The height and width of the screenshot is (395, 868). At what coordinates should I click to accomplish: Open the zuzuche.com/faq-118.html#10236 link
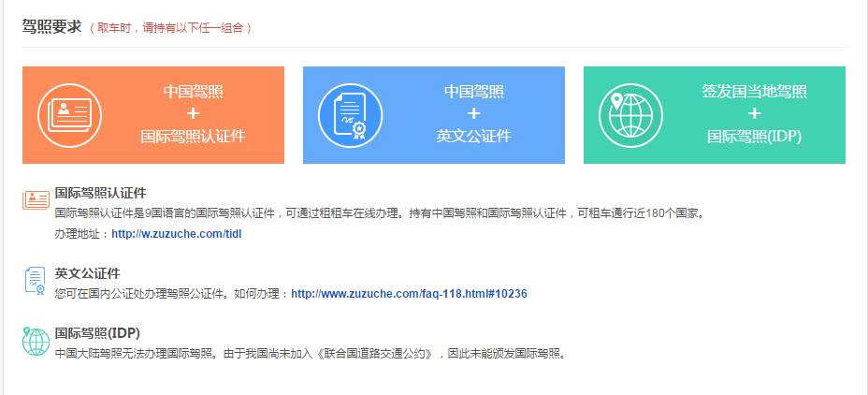[409, 294]
